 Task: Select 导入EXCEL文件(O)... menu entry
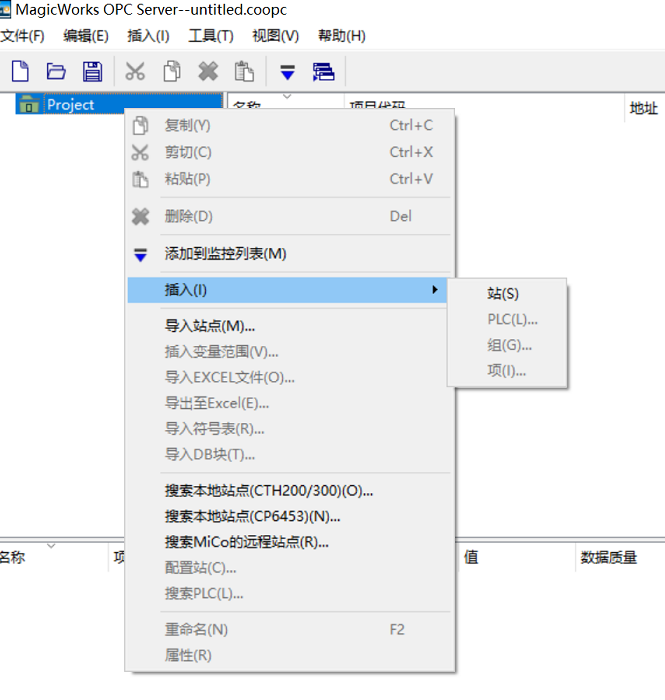pos(289,378)
